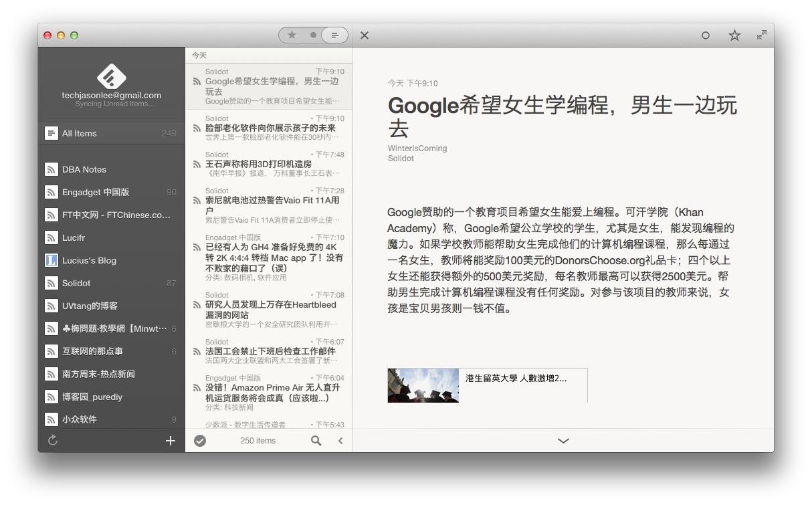The image size is (812, 505).
Task: Collapse list with left chevron
Action: coord(340,440)
